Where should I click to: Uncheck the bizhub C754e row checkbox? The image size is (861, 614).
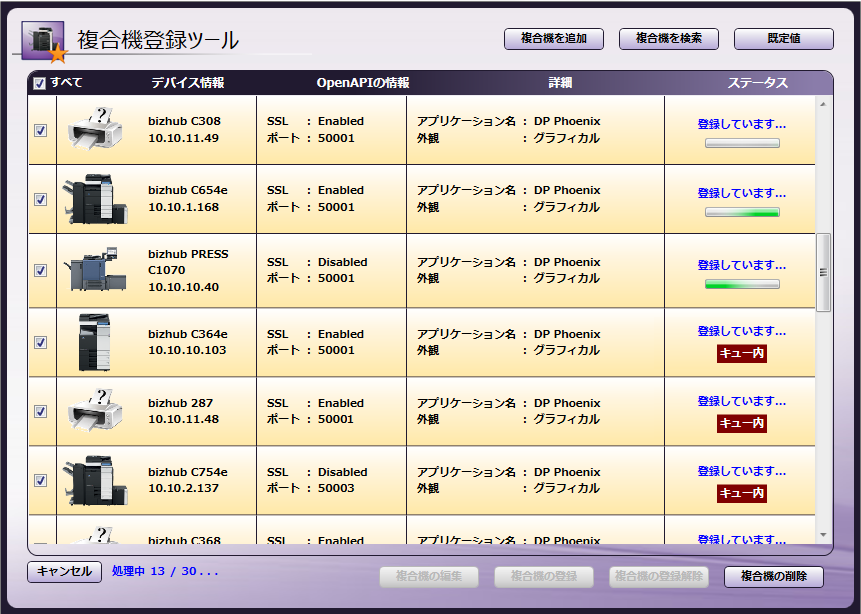[x=41, y=481]
